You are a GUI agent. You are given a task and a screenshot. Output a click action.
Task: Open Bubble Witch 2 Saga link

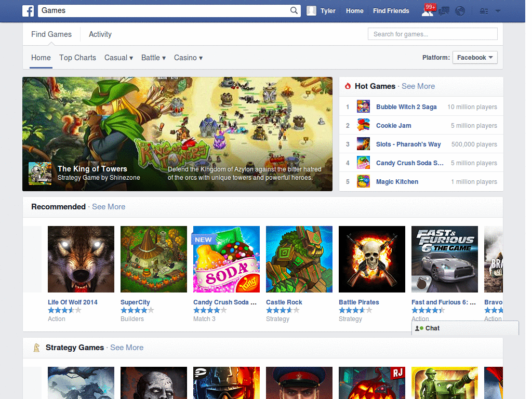pyautogui.click(x=406, y=107)
